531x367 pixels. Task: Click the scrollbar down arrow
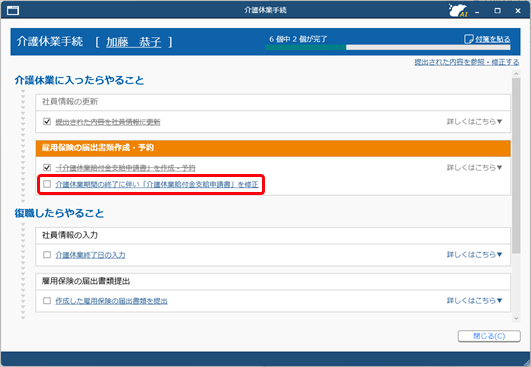click(x=516, y=318)
